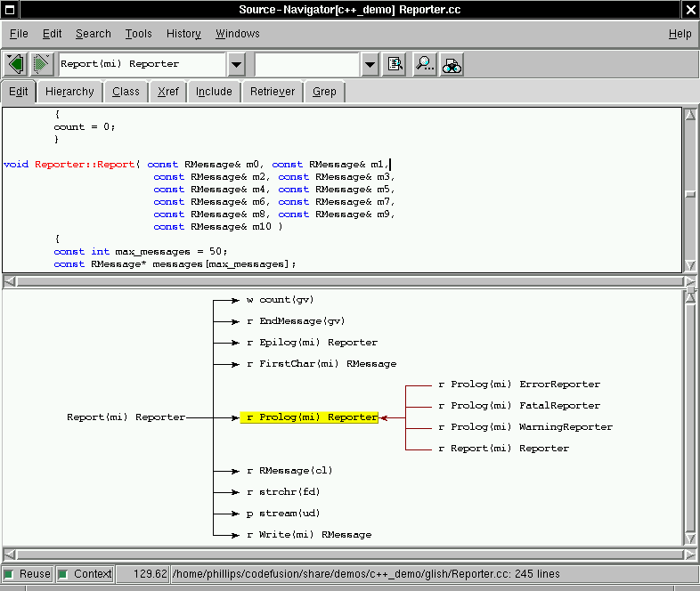Image resolution: width=700 pixels, height=591 pixels.
Task: Toggle the Reuse checkbox
Action: [x=10, y=574]
